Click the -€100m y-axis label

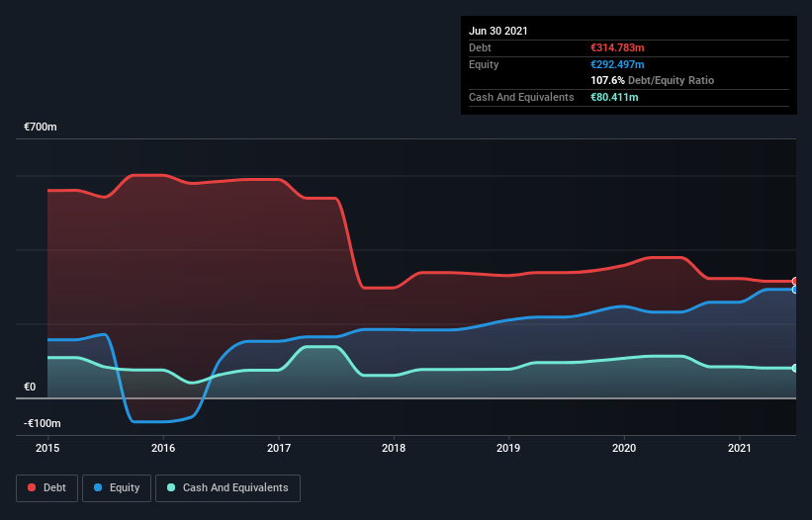coord(42,423)
